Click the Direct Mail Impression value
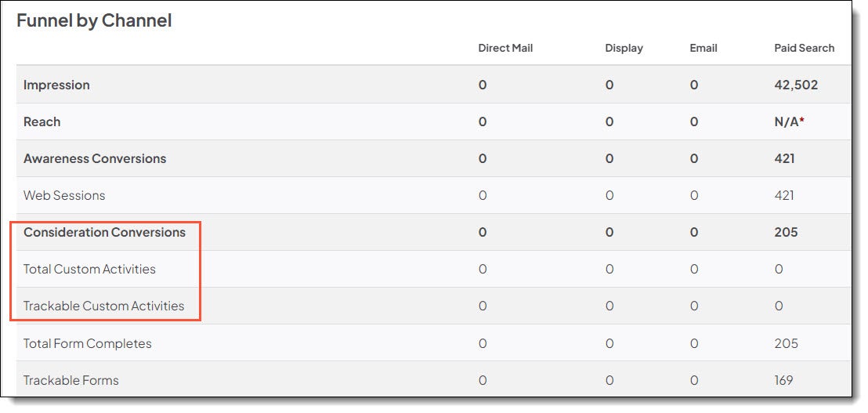 tap(483, 85)
